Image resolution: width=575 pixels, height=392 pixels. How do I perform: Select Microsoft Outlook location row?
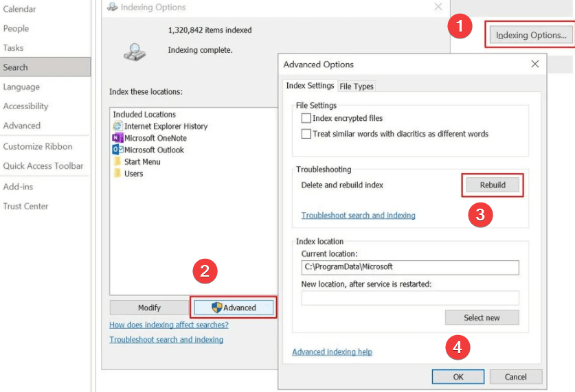point(194,150)
